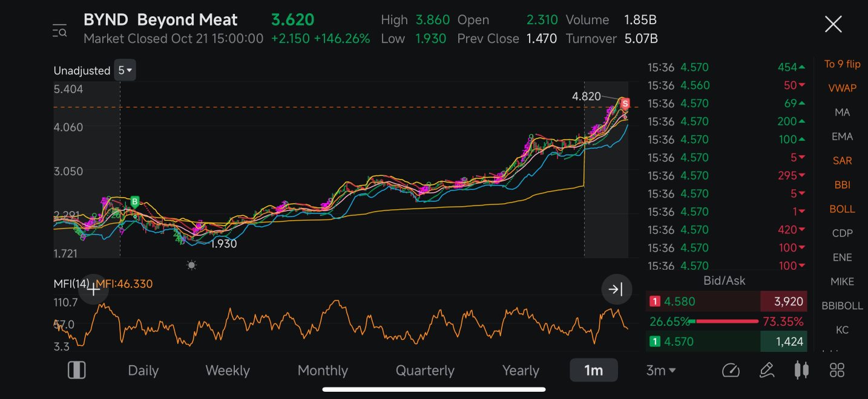Tap the bid price 4.570 row
The width and height of the screenshot is (868, 399).
point(726,342)
